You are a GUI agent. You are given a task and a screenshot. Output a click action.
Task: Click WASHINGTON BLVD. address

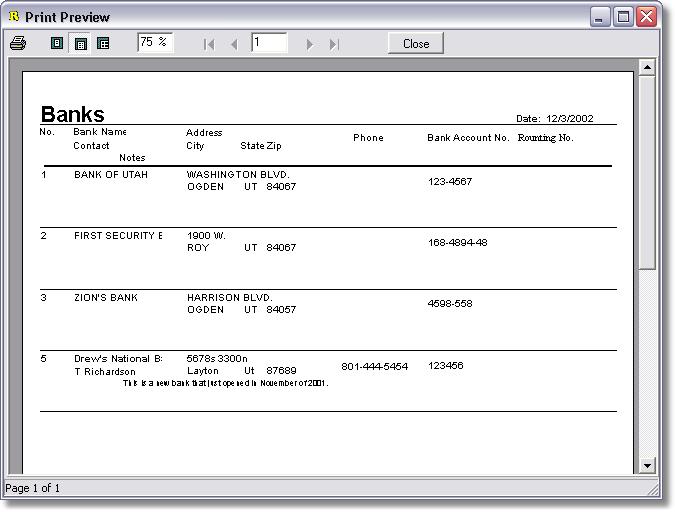pyautogui.click(x=238, y=174)
